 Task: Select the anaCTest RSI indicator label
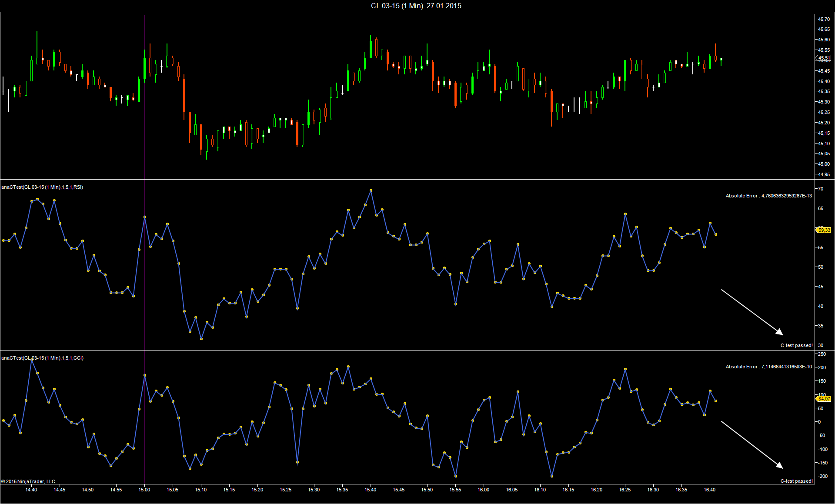pyautogui.click(x=42, y=187)
